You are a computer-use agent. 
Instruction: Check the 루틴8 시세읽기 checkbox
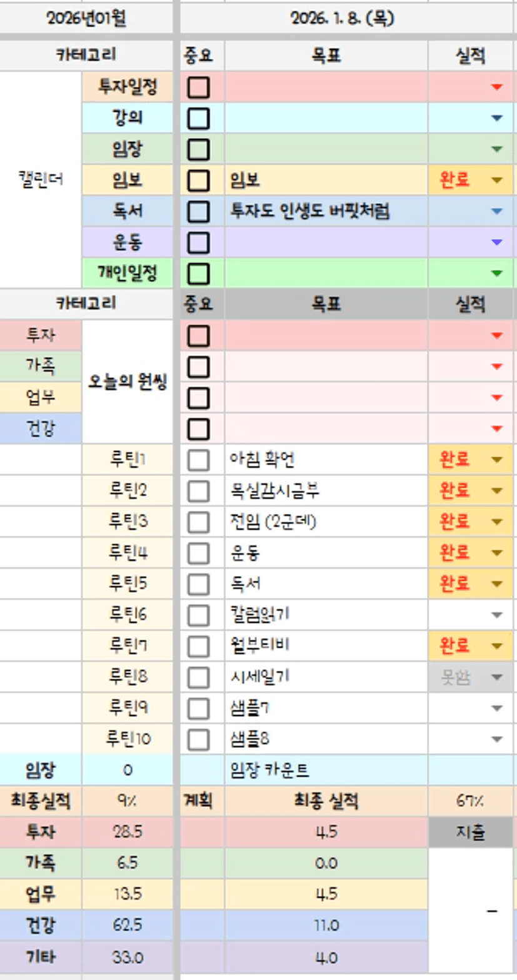(198, 677)
